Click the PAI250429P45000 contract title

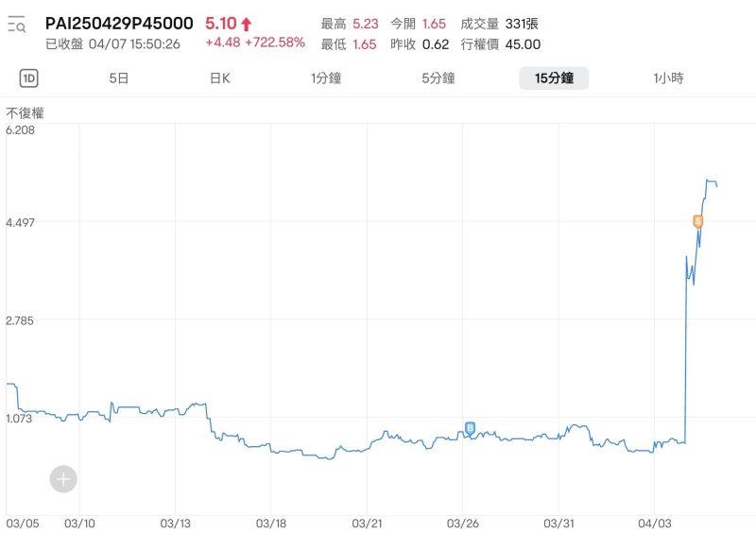119,23
